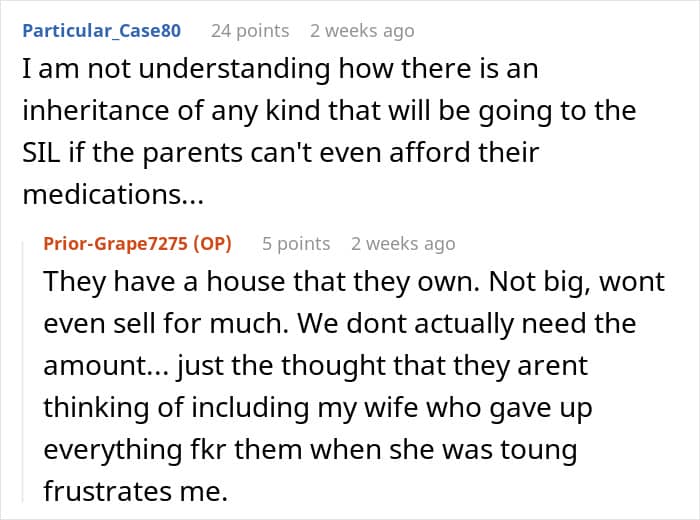Click the line 'thinking of including my wife'
This screenshot has width=700, height=520.
point(318,408)
